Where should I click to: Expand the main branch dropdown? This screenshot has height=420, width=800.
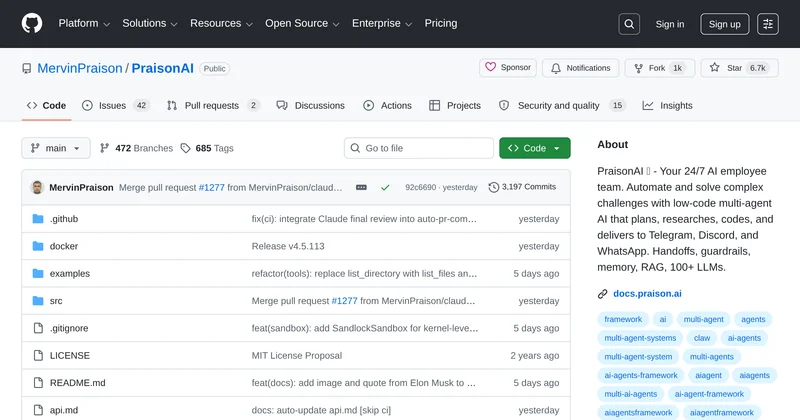point(56,148)
